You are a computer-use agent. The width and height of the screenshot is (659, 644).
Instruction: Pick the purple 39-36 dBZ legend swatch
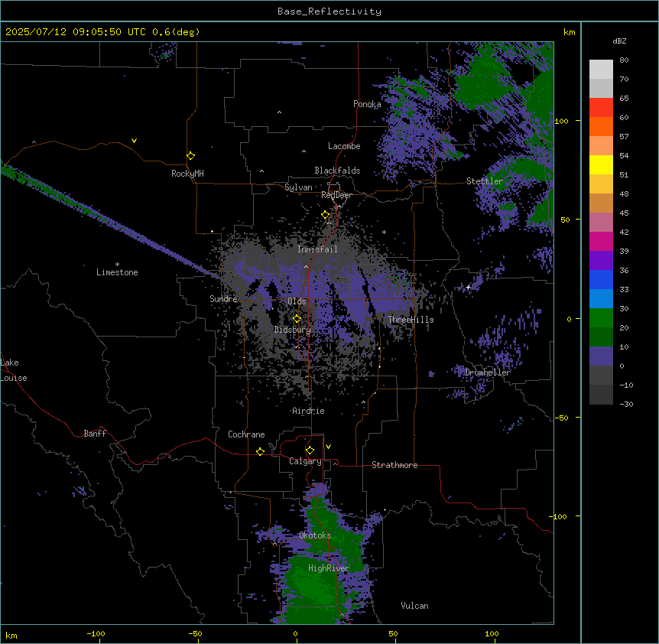[x=601, y=261]
